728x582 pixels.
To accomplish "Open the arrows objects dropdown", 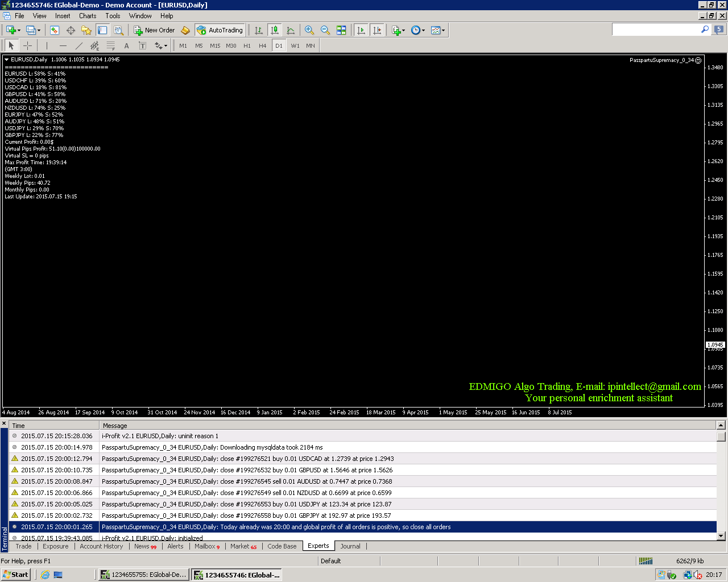I will pos(161,45).
